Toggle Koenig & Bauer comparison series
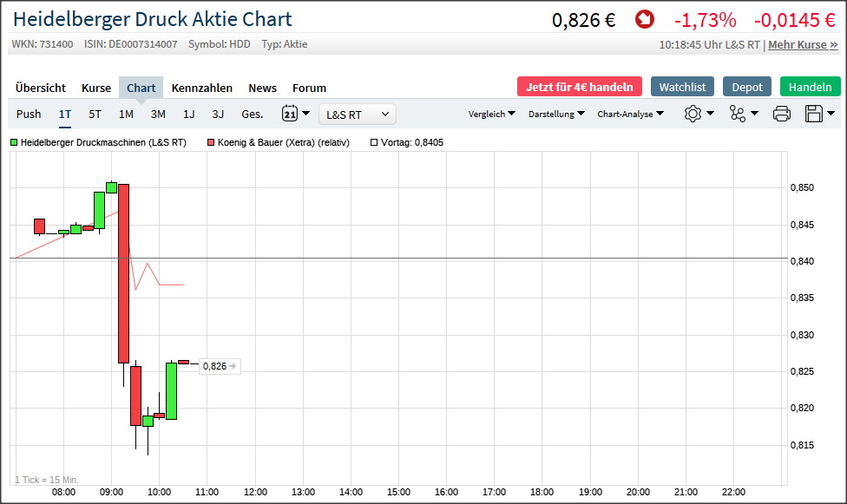The image size is (847, 504). coord(278,142)
